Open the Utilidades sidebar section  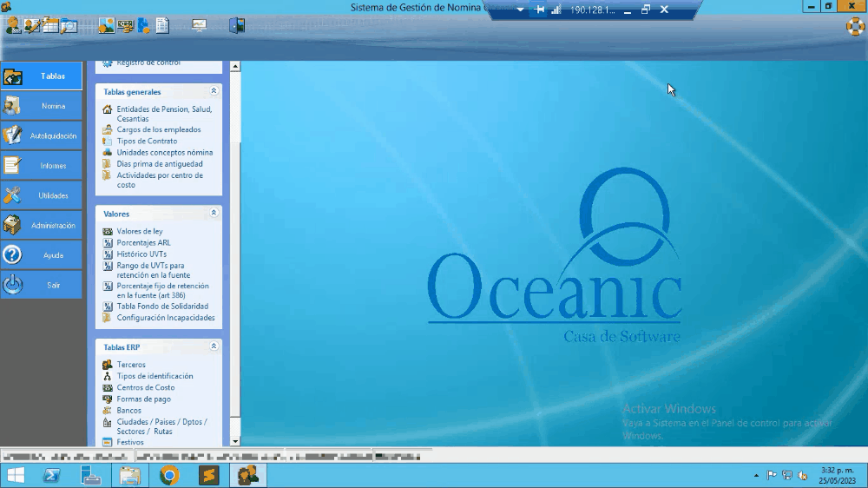(42, 195)
